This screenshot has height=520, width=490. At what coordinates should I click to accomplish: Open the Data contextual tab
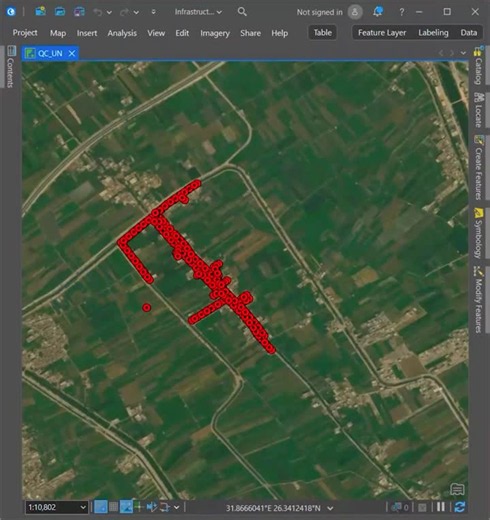[x=469, y=33]
